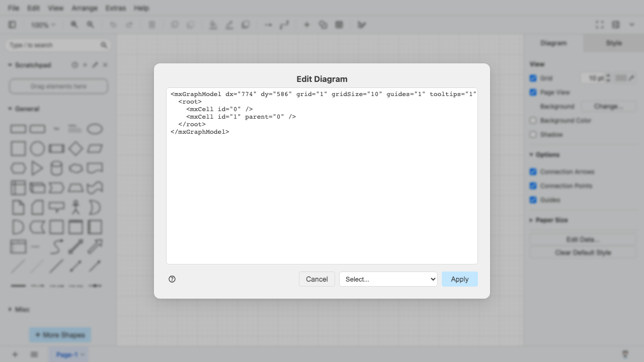Click the grid color eyedropper icon
644x362 pixels.
(x=631, y=78)
